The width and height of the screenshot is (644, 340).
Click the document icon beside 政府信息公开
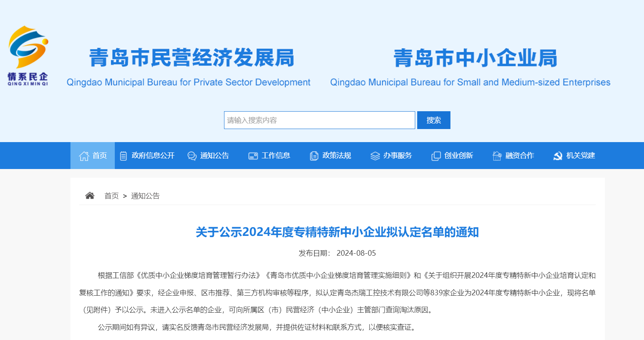tap(123, 156)
